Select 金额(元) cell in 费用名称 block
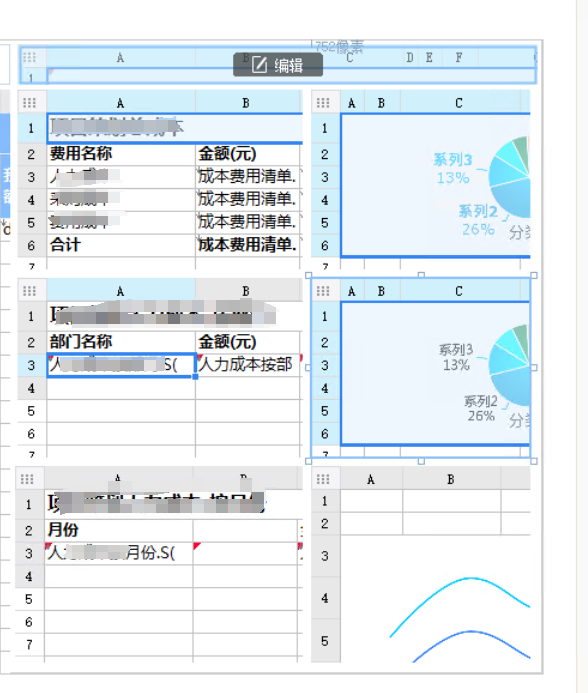Image resolution: width=588 pixels, height=693 pixels. 248,154
